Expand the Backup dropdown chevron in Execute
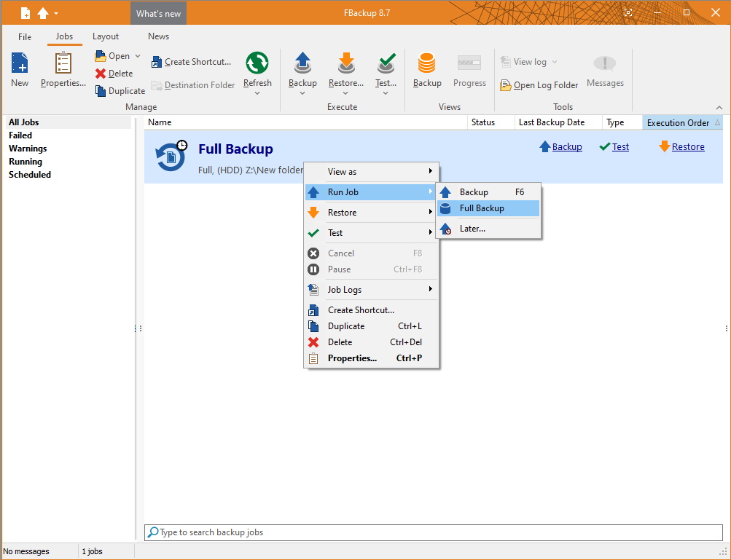The height and width of the screenshot is (560, 731). coord(302,93)
